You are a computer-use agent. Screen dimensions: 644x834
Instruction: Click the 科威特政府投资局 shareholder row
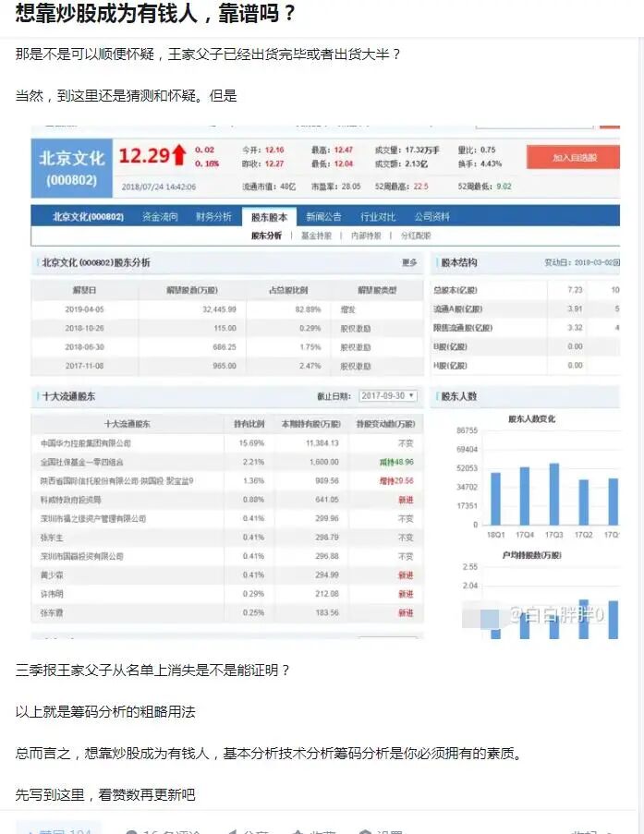pos(227,500)
